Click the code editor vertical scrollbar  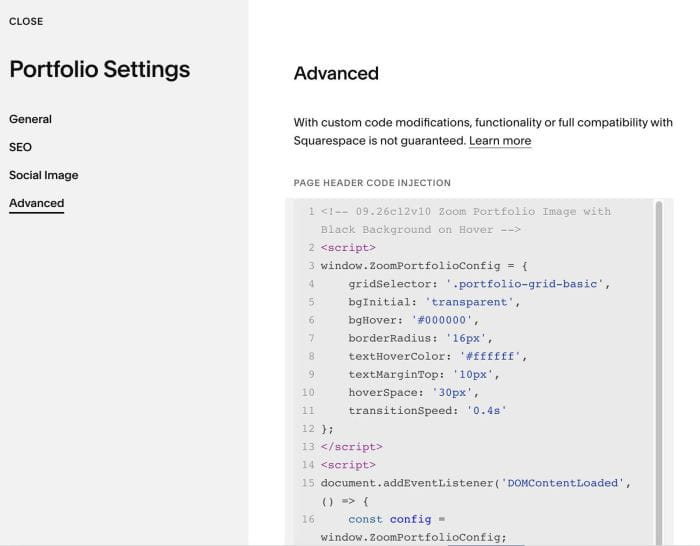pos(659,371)
